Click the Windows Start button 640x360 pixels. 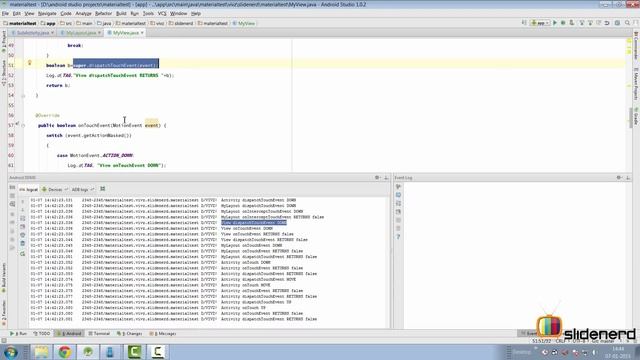[x=10, y=352]
